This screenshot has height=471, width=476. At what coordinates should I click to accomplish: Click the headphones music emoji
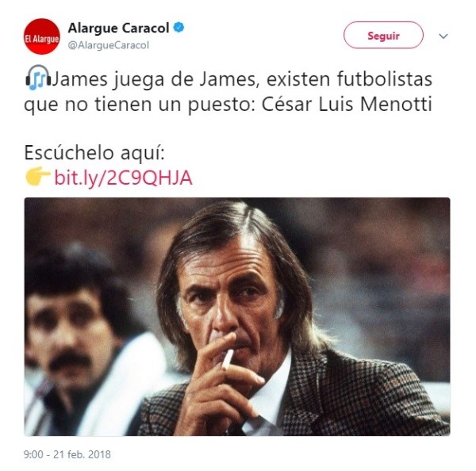(x=38, y=78)
